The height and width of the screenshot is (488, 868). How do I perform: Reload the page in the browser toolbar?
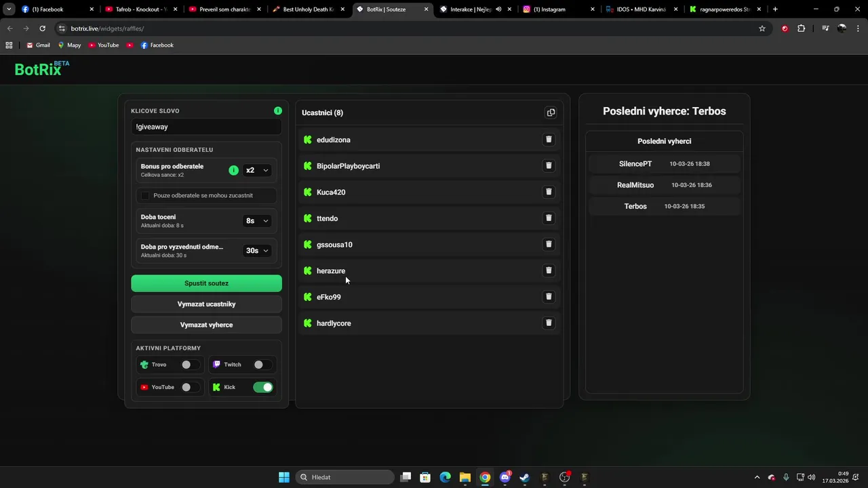42,28
